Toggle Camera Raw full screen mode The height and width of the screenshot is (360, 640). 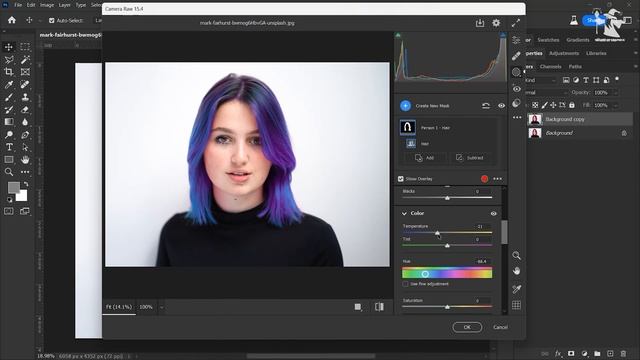516,23
